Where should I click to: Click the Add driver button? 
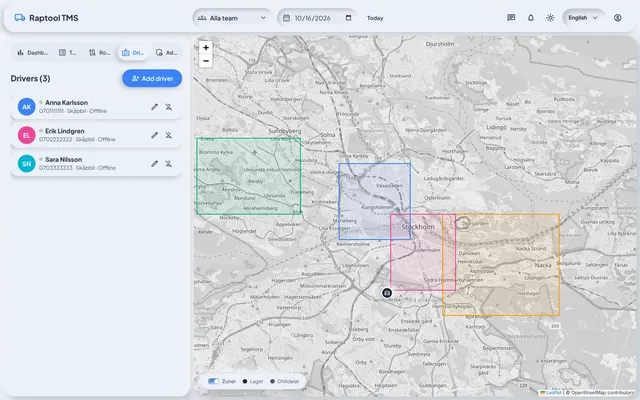[152, 78]
